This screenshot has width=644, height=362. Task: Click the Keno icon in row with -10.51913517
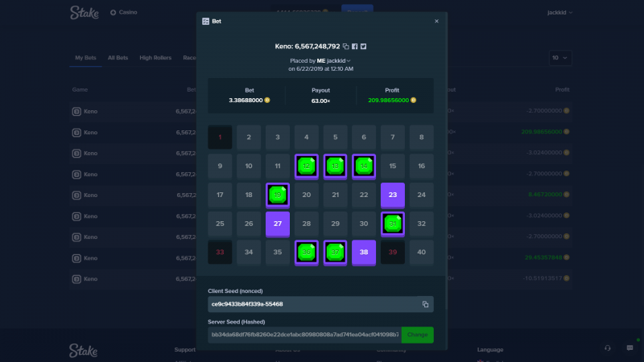click(76, 279)
